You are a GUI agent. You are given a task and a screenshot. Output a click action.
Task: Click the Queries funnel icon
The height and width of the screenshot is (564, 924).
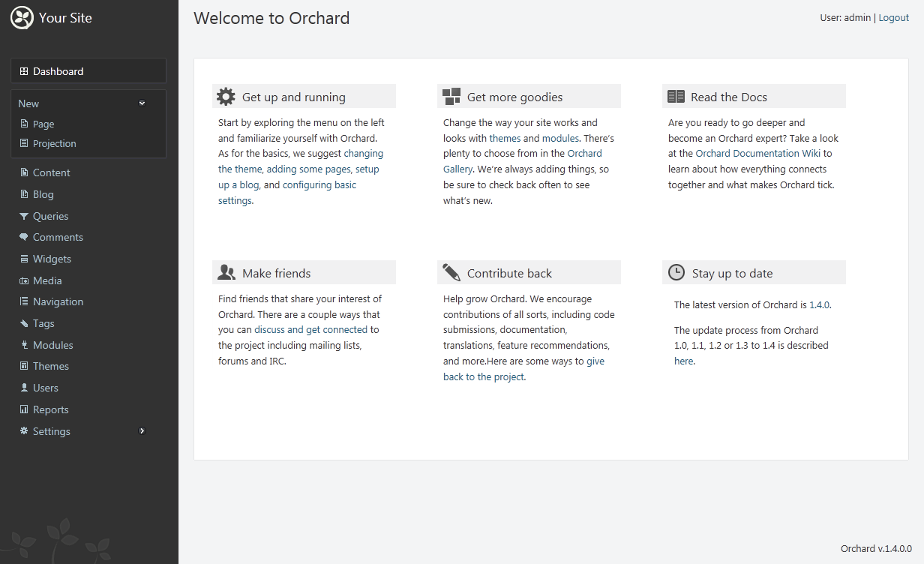(24, 216)
